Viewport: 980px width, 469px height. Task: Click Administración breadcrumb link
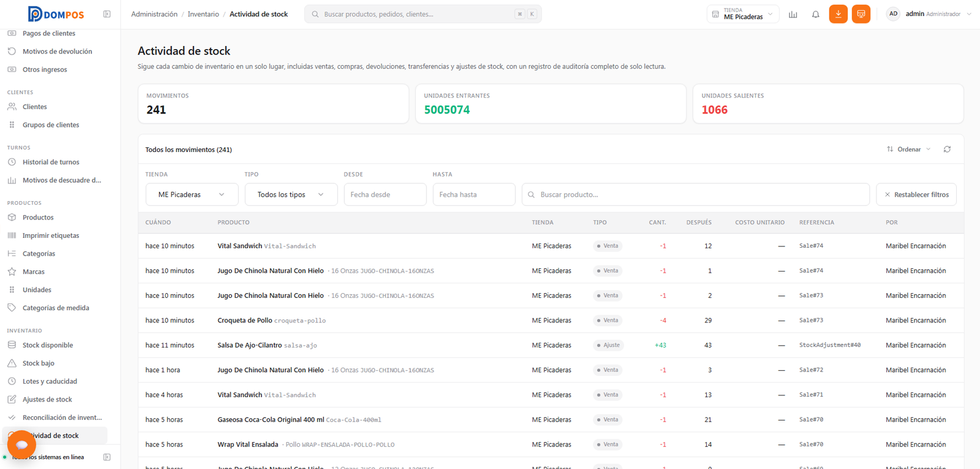(154, 14)
